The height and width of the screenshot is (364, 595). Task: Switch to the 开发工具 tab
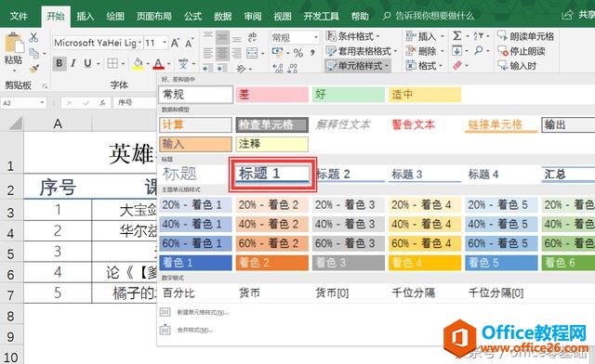[x=321, y=16]
